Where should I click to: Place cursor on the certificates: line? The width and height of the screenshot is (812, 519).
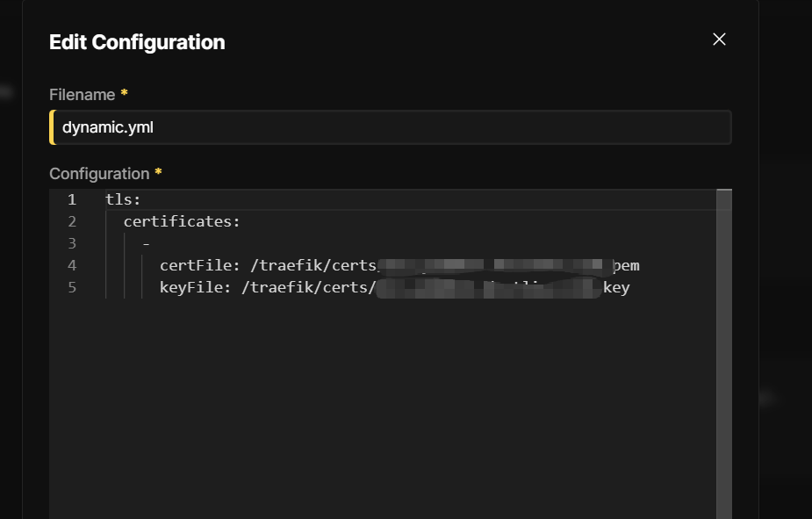(182, 221)
